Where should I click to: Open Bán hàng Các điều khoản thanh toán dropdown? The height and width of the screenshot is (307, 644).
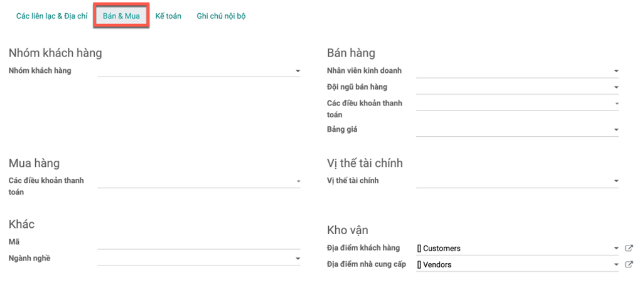517,104
